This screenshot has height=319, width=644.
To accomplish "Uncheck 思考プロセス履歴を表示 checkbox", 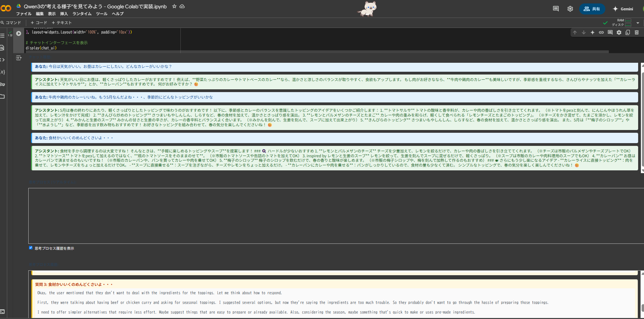I will click(31, 248).
